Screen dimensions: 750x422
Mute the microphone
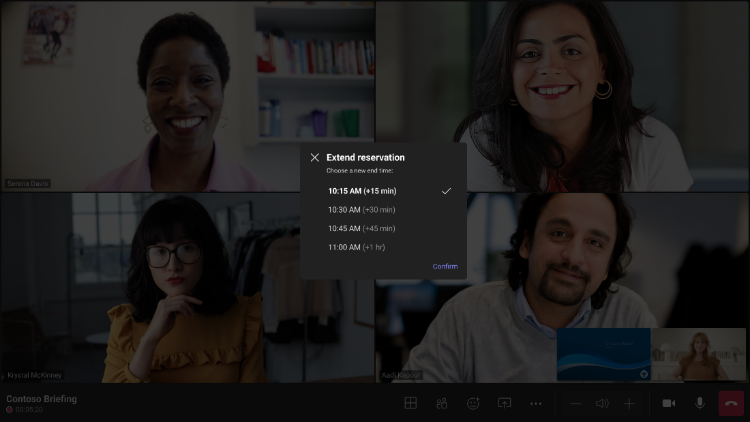pos(699,403)
